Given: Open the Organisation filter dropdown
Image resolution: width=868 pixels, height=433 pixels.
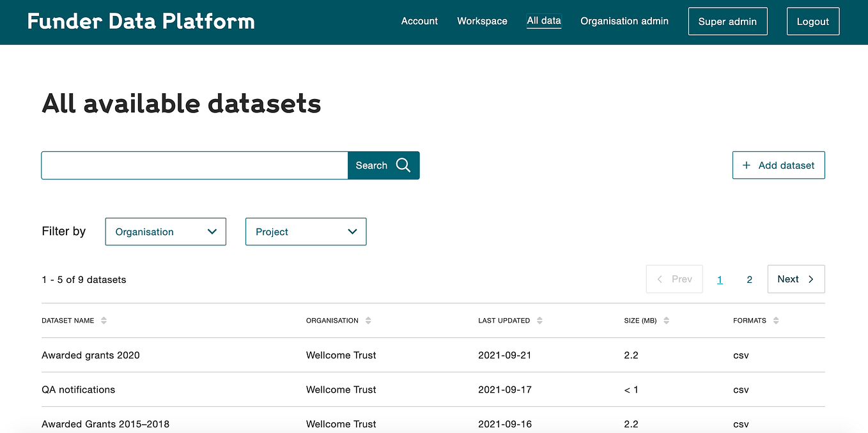Looking at the screenshot, I should coord(165,231).
